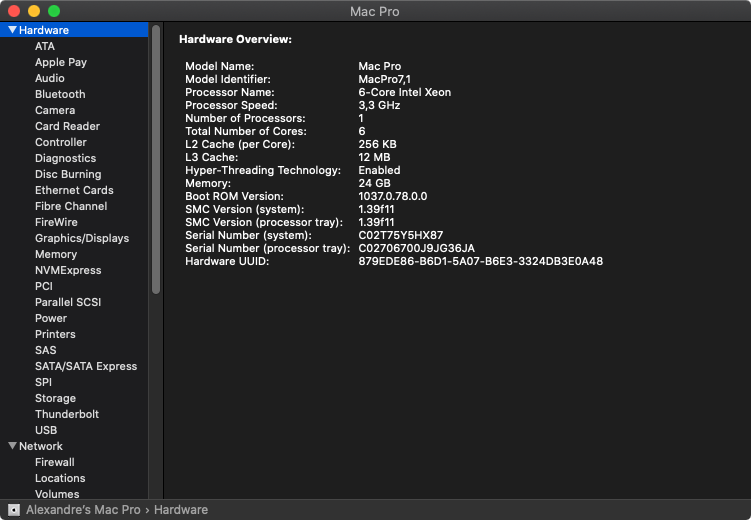This screenshot has width=751, height=520.
Task: Select FireWire in sidebar
Action: (x=56, y=222)
